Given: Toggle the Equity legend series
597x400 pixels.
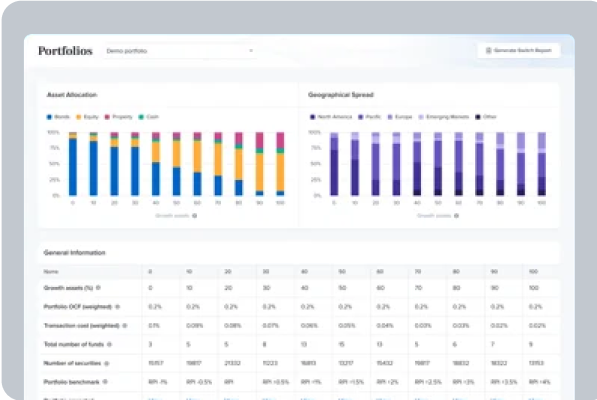Looking at the screenshot, I should coord(87,117).
